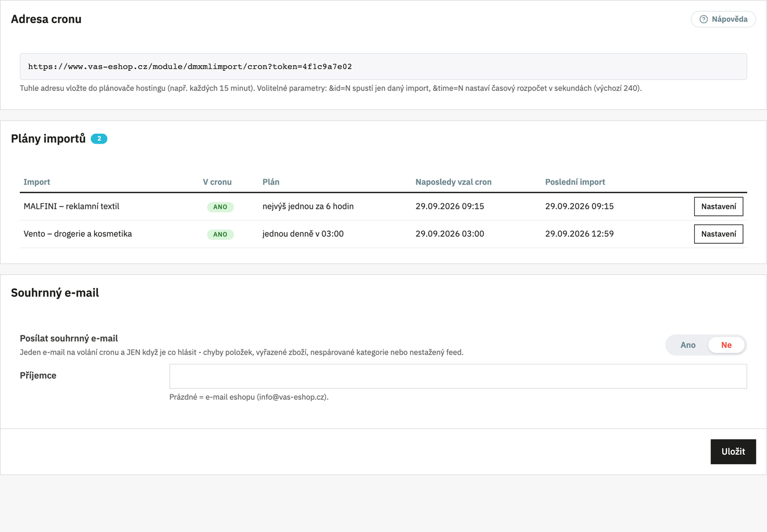Screen dimensions: 767x532
Task: Click MALFINI last import 29.09.2026 09:15
Action: (579, 207)
